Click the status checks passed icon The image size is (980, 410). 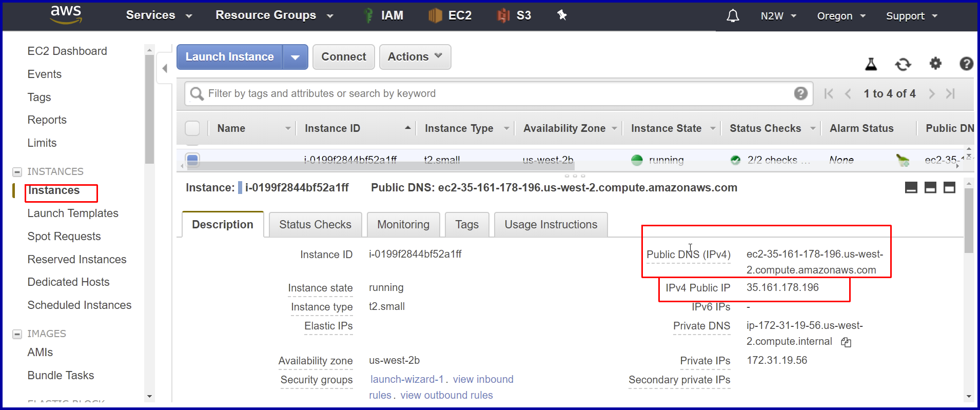(735, 160)
